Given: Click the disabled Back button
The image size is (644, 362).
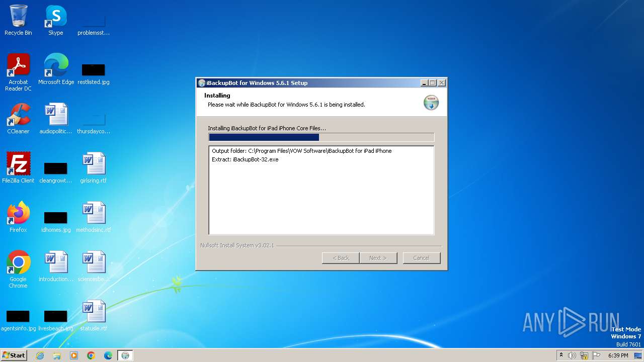Looking at the screenshot, I should [341, 258].
